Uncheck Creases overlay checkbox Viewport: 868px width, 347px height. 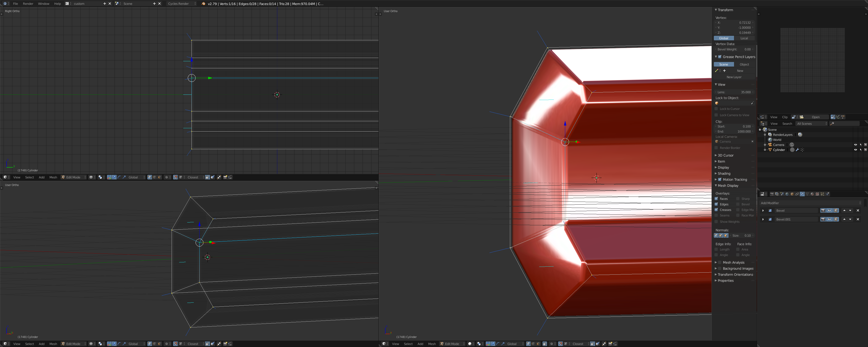pos(716,210)
